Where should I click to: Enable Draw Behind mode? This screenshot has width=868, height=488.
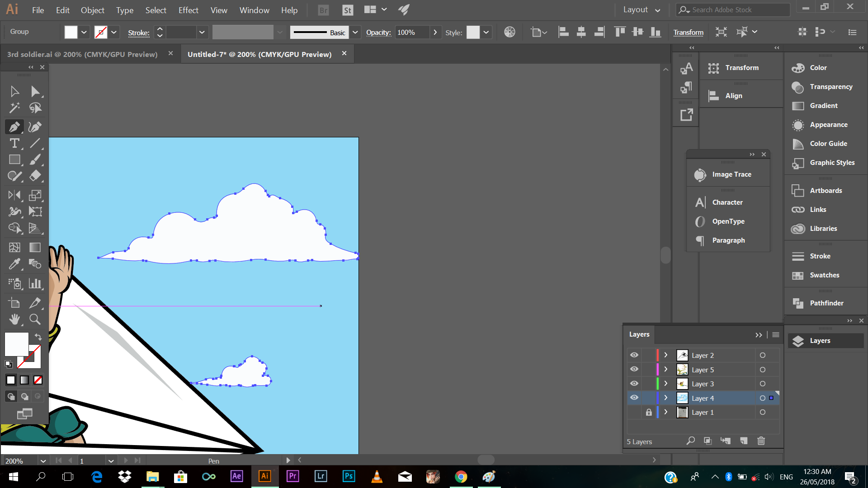coord(24,397)
